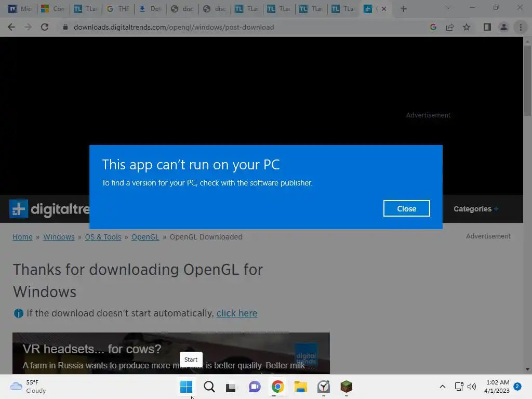
Task: Switch to the second 'disc' tab
Action: point(215,9)
